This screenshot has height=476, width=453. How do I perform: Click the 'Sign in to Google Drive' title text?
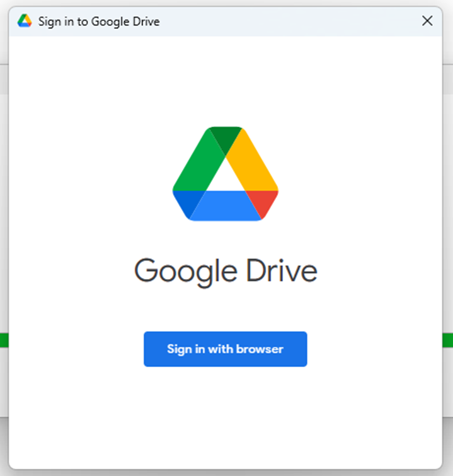(99, 21)
